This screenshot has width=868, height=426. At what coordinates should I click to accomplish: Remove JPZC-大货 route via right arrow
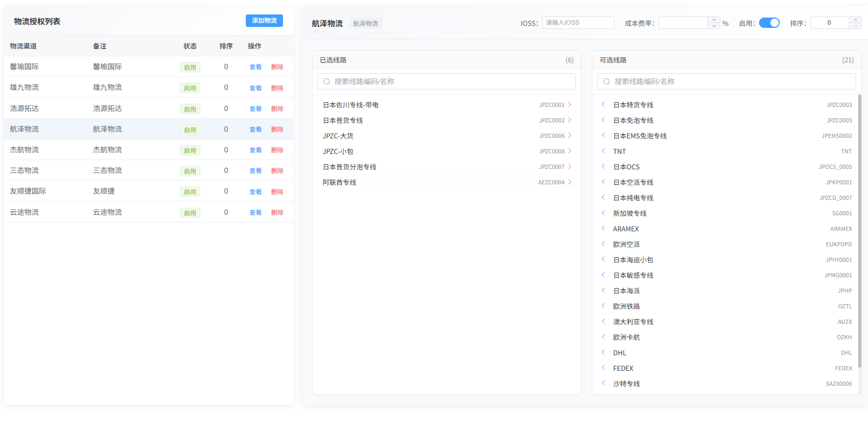(x=570, y=135)
